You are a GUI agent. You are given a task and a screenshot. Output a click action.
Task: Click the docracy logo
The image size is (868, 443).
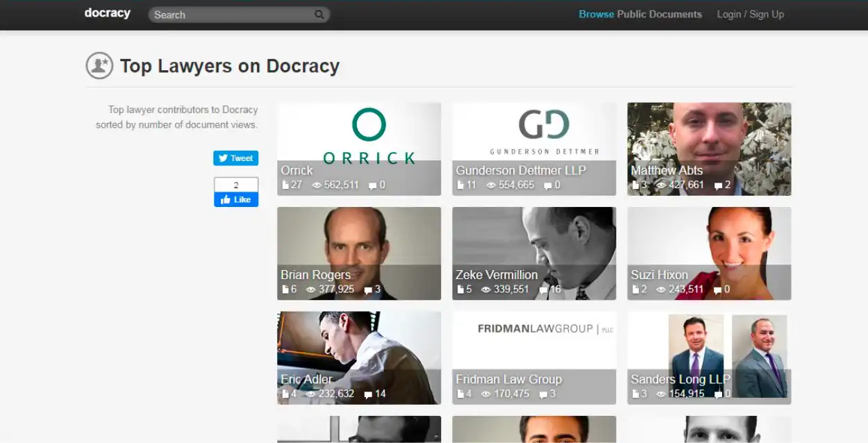click(107, 13)
